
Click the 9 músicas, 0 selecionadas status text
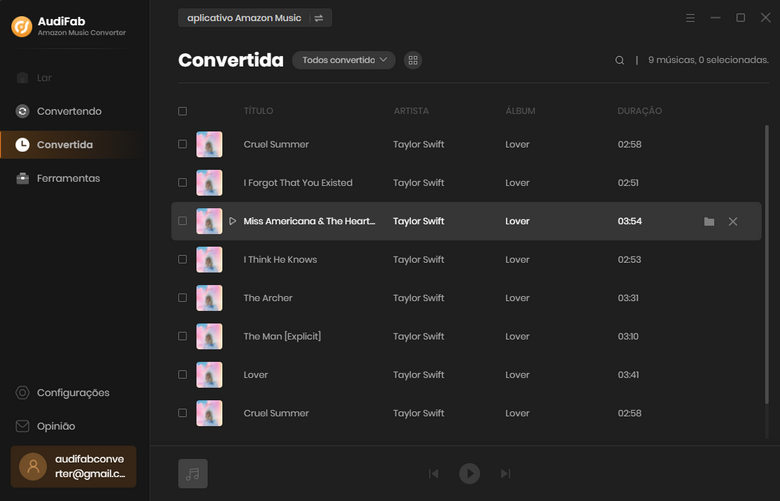click(x=708, y=60)
